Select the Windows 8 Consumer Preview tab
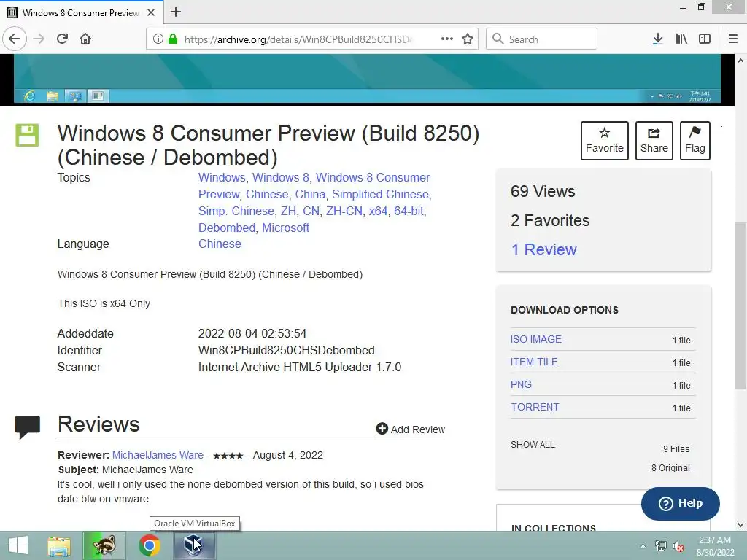Viewport: 747px width, 560px height. (x=82, y=12)
